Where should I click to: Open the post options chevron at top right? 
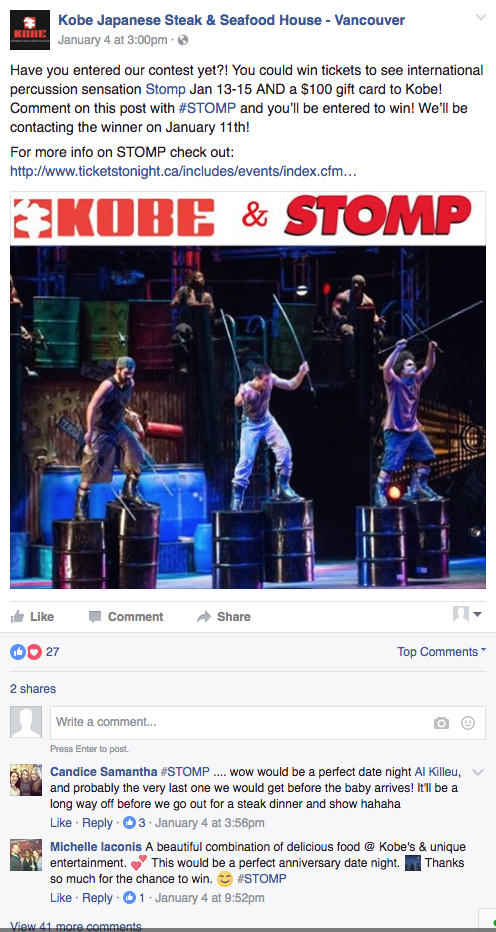(x=481, y=17)
